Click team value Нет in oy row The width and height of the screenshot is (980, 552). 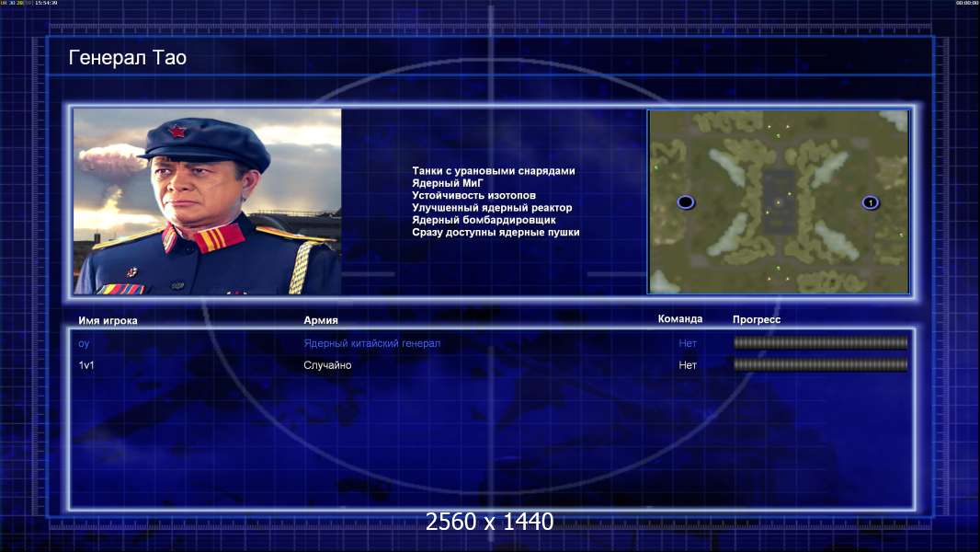point(688,343)
